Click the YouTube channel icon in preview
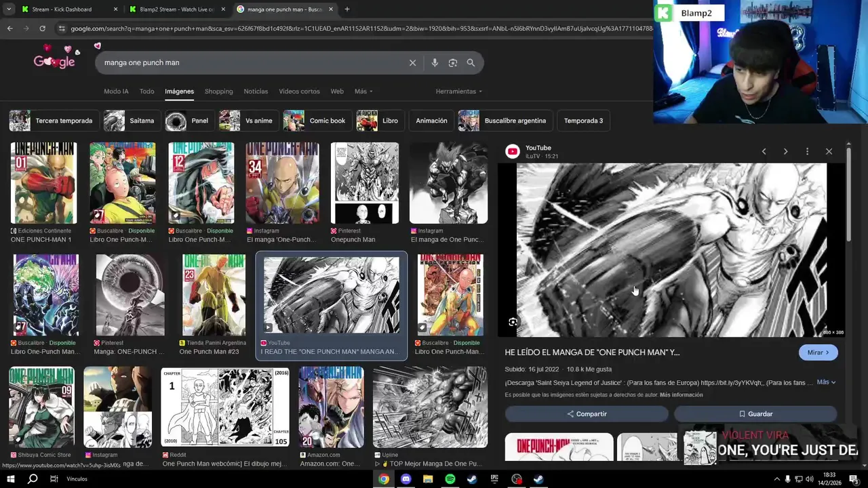Image resolution: width=868 pixels, height=488 pixels. point(513,151)
